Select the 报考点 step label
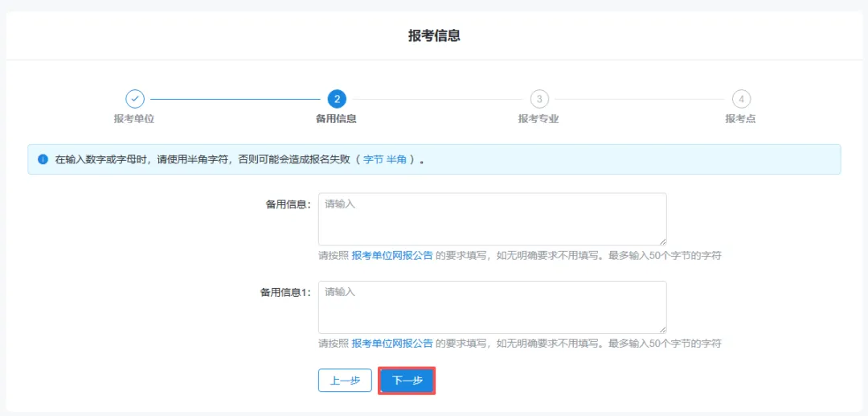This screenshot has width=868, height=416. point(741,119)
